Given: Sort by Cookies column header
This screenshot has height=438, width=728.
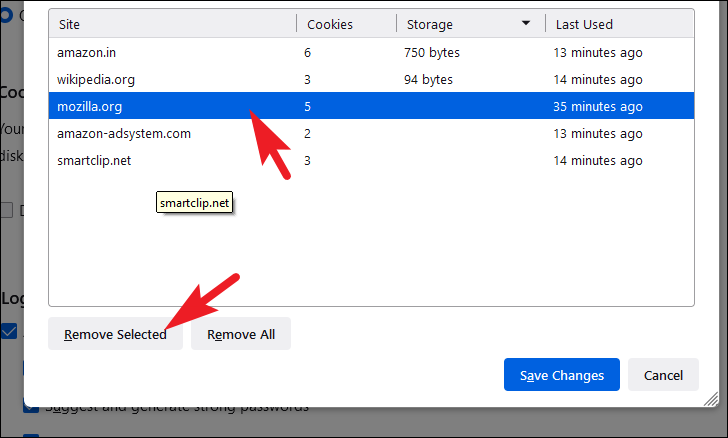Looking at the screenshot, I should point(346,24).
